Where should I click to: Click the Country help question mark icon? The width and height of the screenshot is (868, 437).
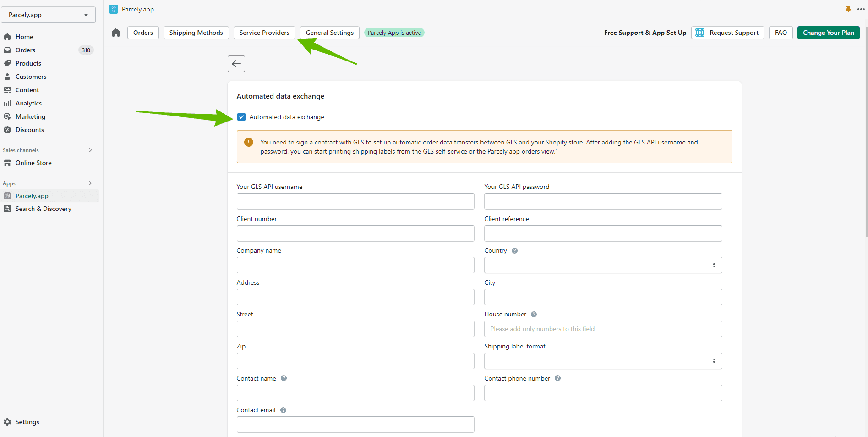click(514, 251)
